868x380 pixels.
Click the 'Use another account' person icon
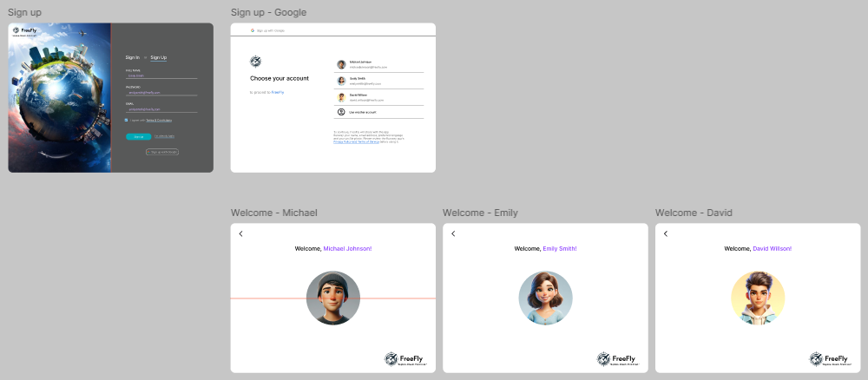click(341, 112)
